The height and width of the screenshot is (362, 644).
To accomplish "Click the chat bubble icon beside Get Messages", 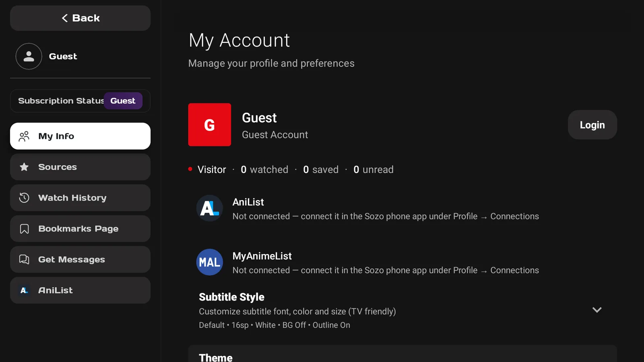I will pos(24,259).
